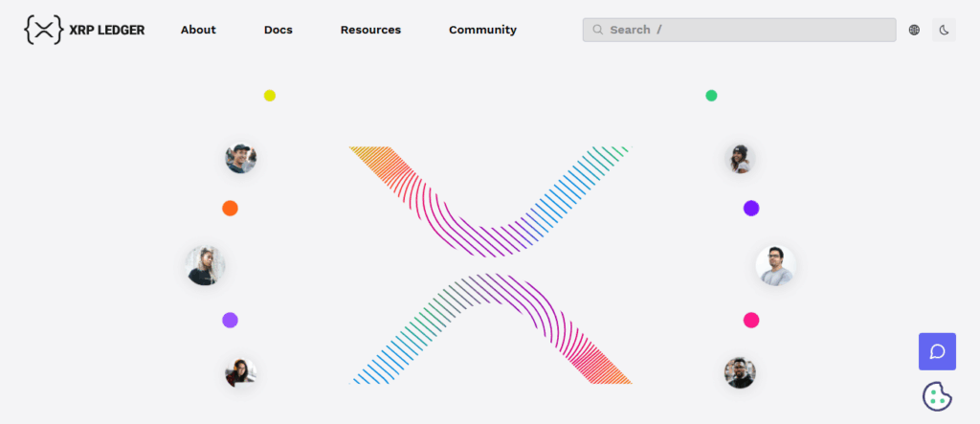Open cookie preferences icon

[937, 396]
